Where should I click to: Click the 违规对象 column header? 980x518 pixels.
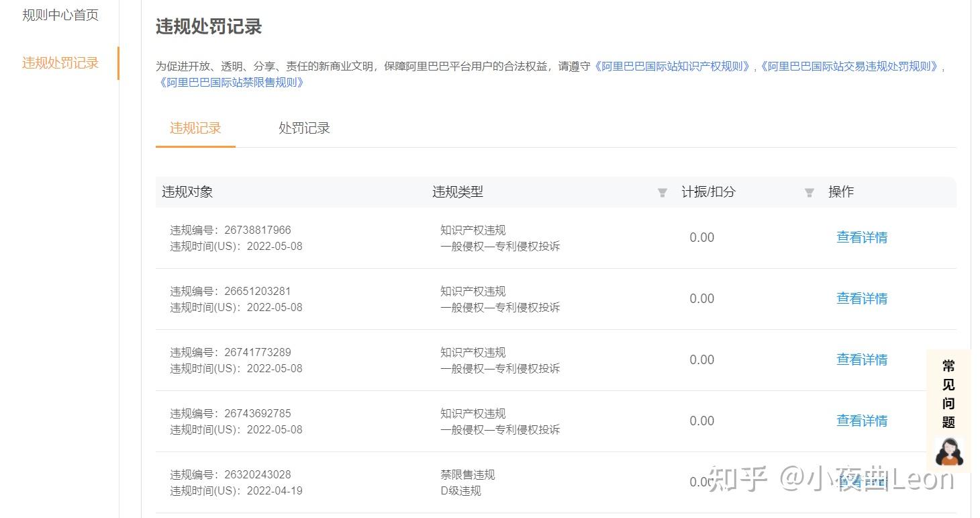(187, 191)
